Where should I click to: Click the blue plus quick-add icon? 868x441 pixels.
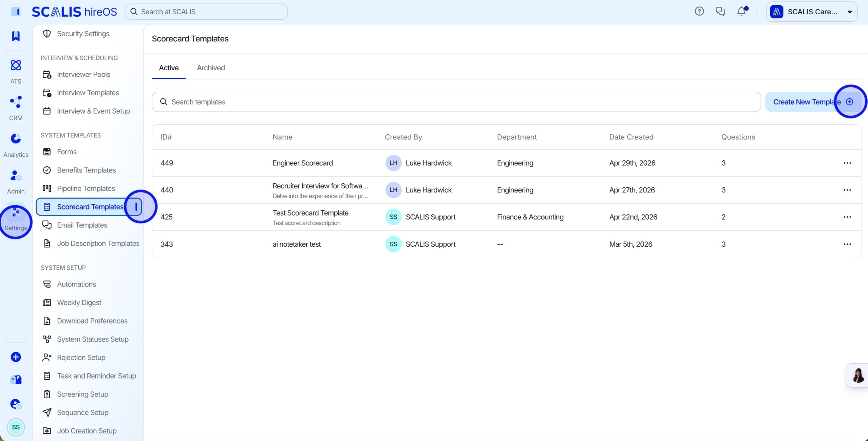coord(16,357)
